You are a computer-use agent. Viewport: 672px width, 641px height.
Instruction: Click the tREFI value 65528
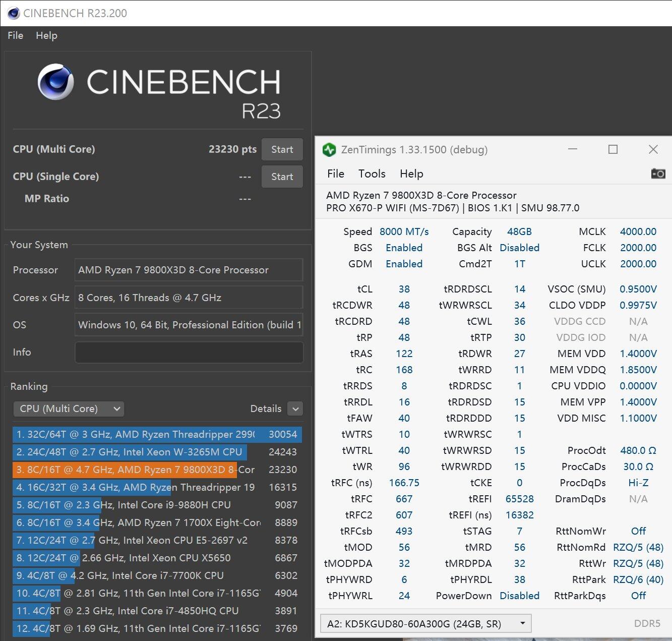(x=519, y=499)
